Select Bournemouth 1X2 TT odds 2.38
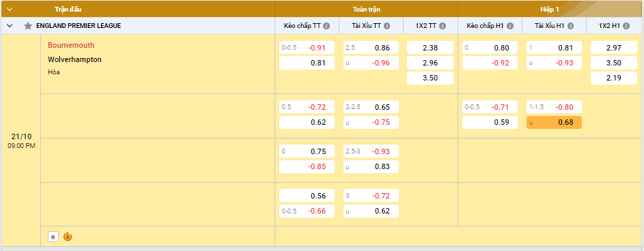Viewport: 644px width, 251px height. coord(430,48)
